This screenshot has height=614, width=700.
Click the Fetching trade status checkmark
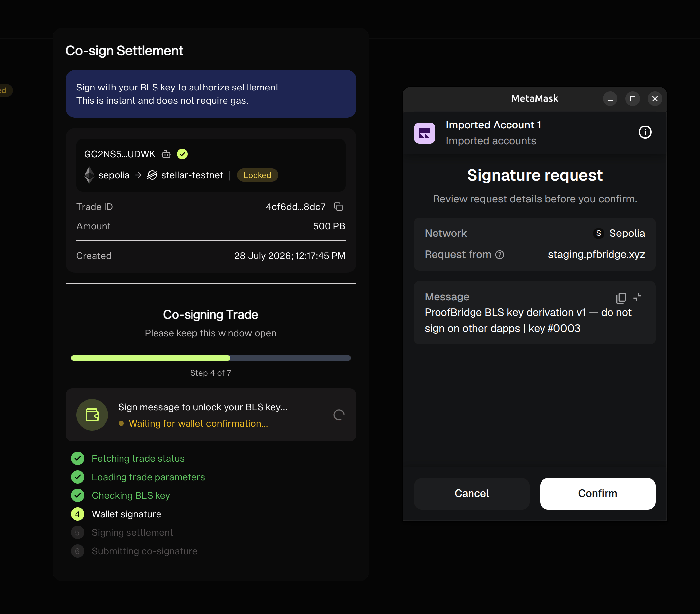pyautogui.click(x=78, y=458)
